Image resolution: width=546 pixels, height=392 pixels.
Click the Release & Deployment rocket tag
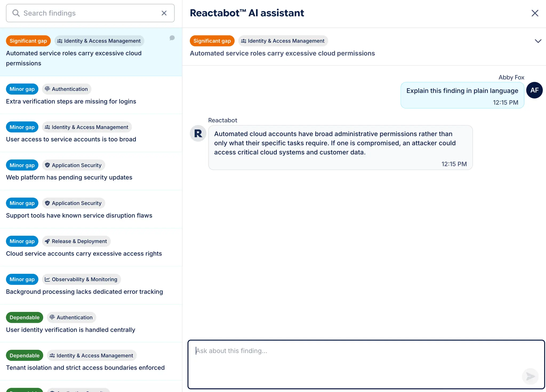[x=76, y=241]
